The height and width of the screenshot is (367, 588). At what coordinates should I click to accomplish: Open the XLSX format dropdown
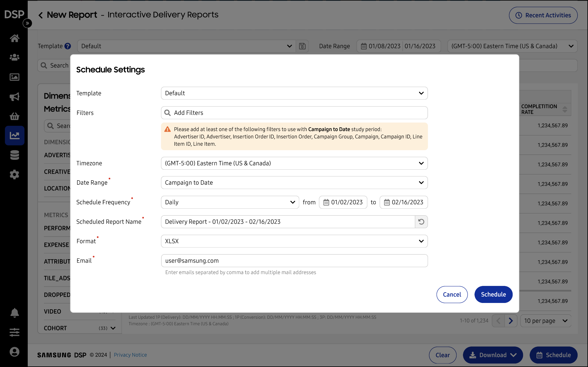[294, 241]
